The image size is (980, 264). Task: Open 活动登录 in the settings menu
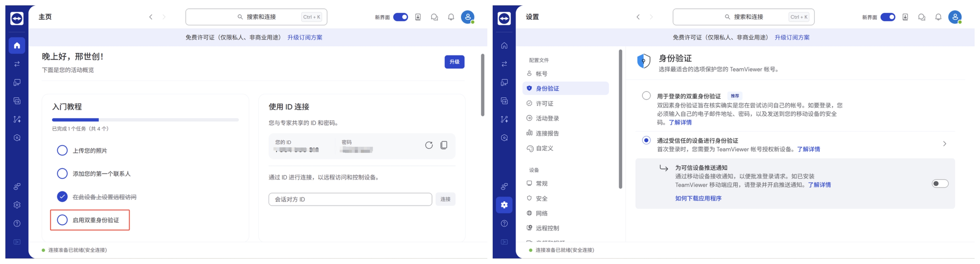click(565, 118)
